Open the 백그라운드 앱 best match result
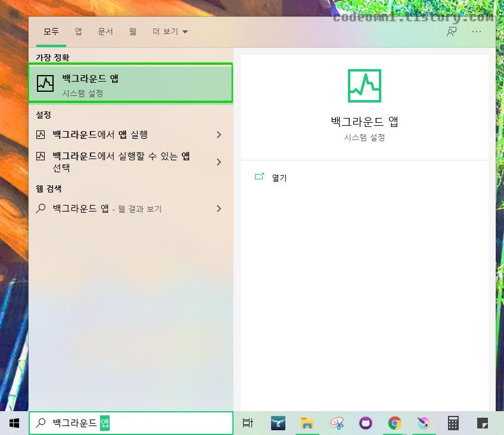504x435 pixels. pyautogui.click(x=130, y=83)
